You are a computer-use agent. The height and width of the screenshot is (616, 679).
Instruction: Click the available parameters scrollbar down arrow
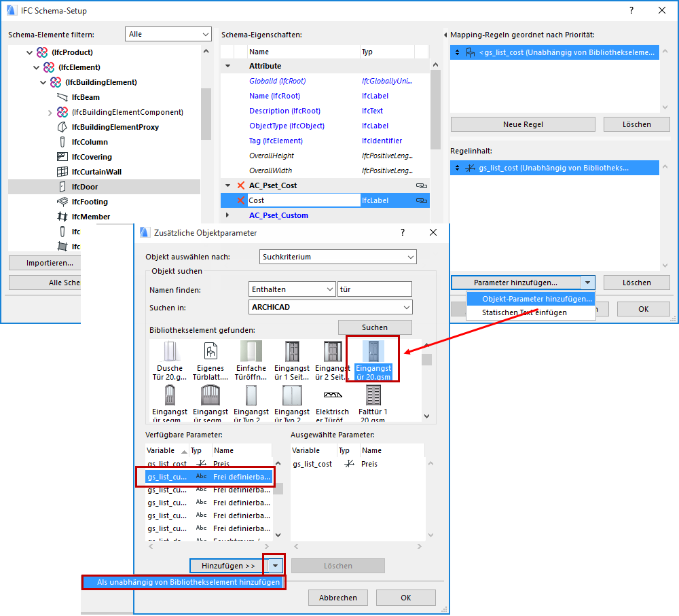[x=278, y=535]
